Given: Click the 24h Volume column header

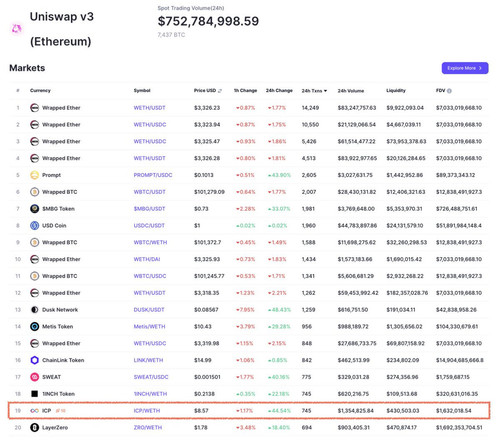Looking at the screenshot, I should 351,91.
